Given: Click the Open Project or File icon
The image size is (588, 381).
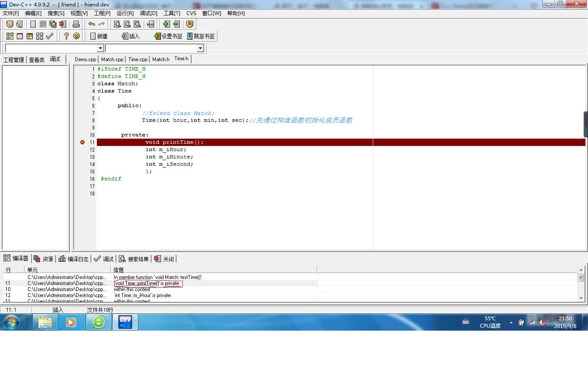Looking at the screenshot, I should point(19,24).
